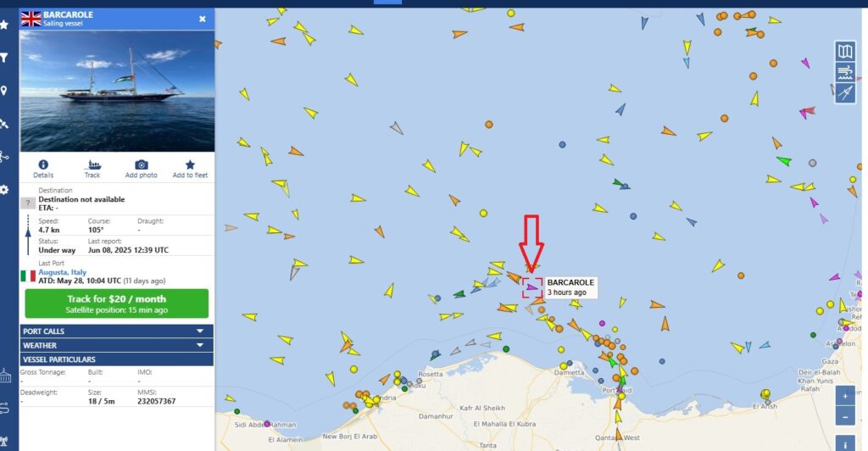868x451 pixels.
Task: Open the map layers icon
Action: [845, 52]
